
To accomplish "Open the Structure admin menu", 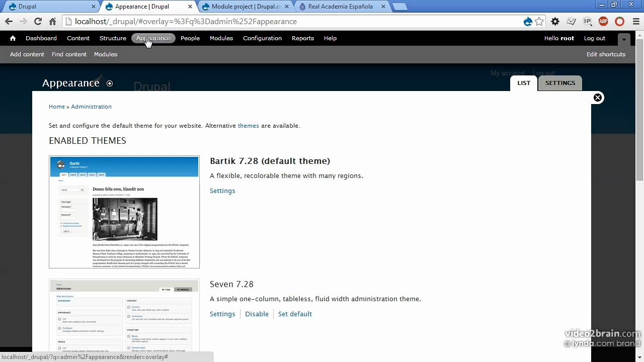I will pyautogui.click(x=113, y=38).
